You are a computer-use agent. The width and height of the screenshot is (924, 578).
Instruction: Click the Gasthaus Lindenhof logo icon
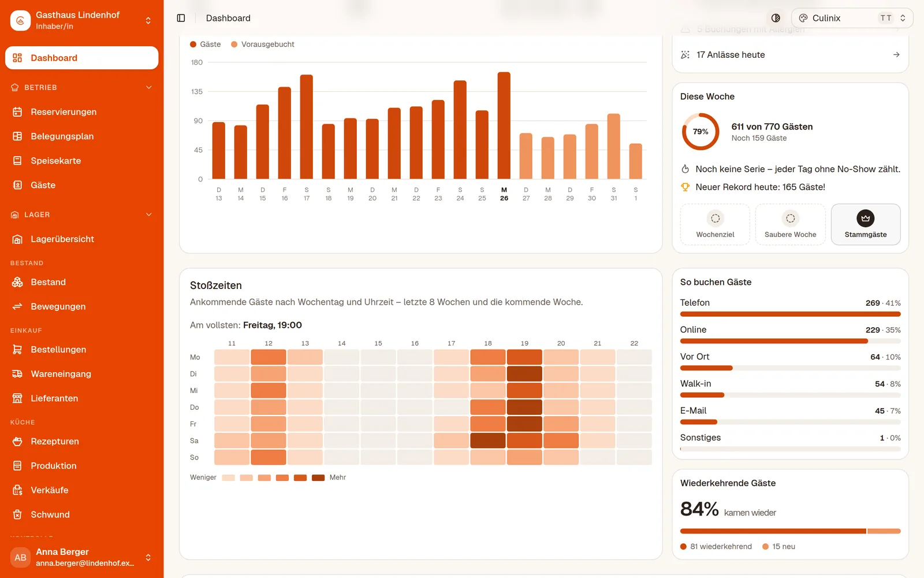click(x=21, y=21)
